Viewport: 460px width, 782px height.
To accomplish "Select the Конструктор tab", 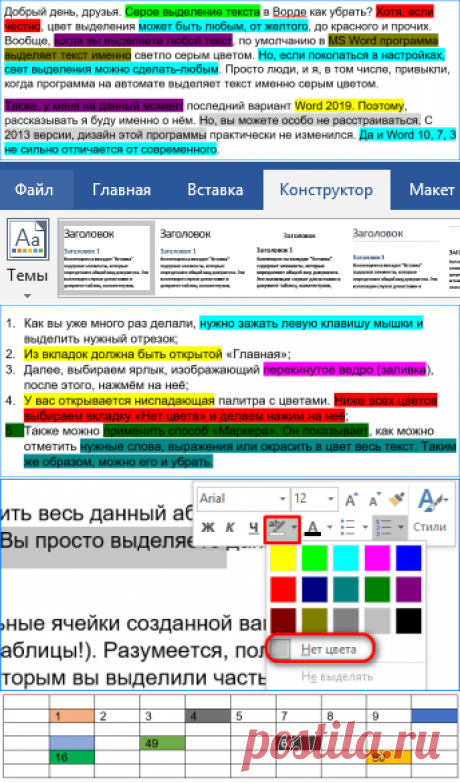I will tap(326, 190).
